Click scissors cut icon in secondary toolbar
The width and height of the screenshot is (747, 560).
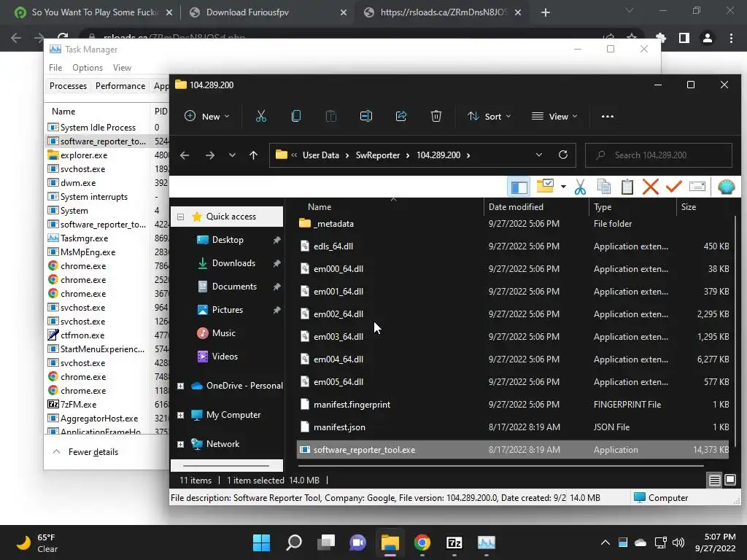[580, 187]
